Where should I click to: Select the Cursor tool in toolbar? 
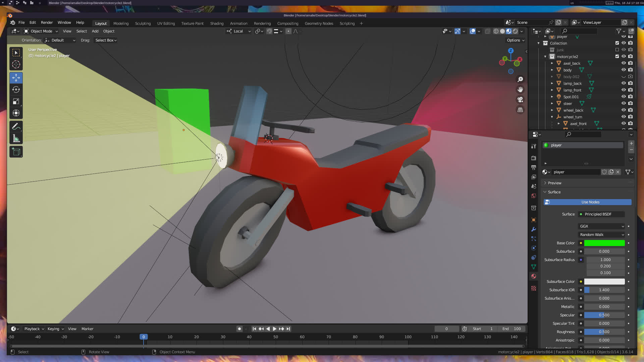pos(16,64)
